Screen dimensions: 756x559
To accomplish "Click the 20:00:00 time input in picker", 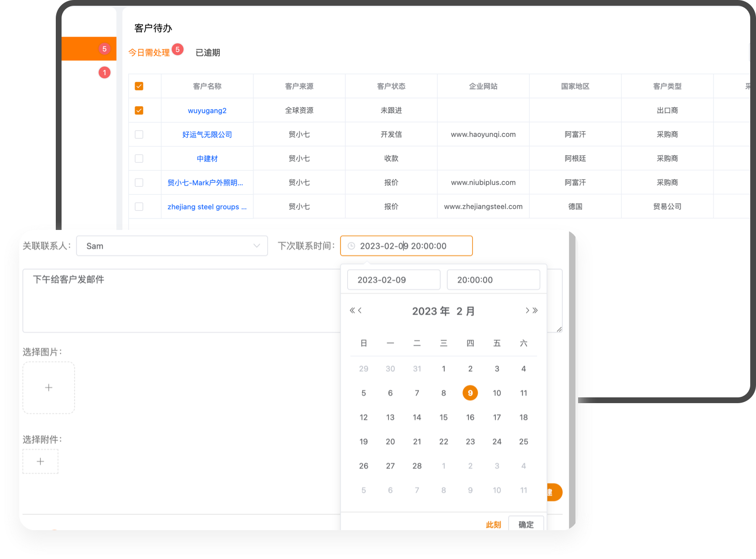I will pos(493,280).
